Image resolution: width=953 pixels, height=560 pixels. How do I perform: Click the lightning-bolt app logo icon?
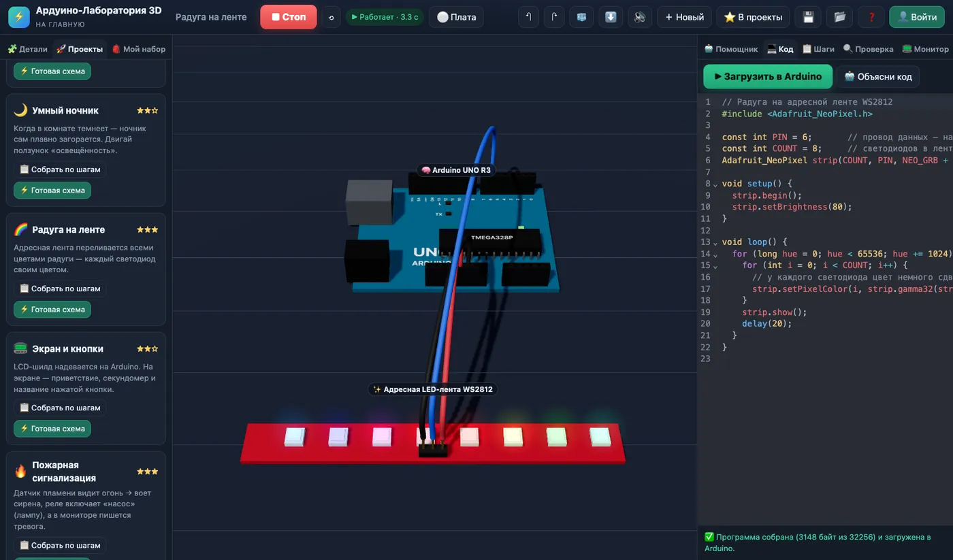19,17
